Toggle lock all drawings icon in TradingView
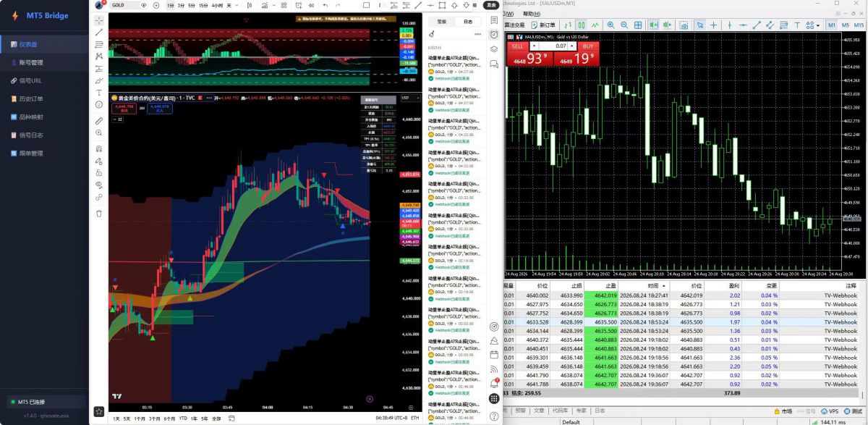 [99, 172]
